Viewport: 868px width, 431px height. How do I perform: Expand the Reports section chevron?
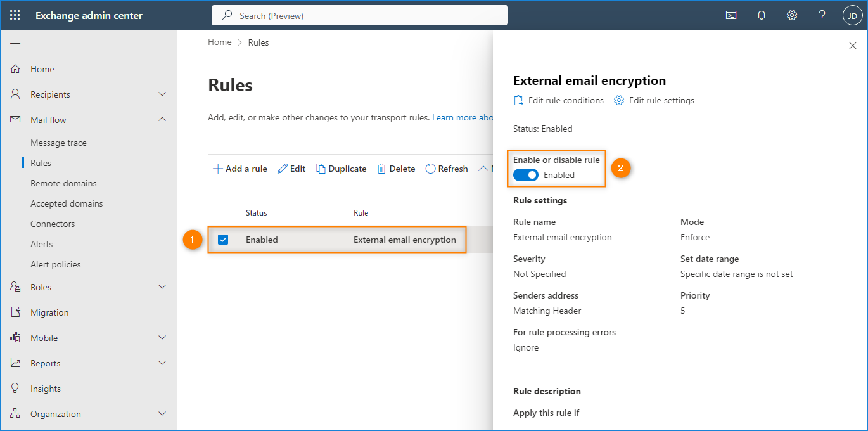[162, 363]
